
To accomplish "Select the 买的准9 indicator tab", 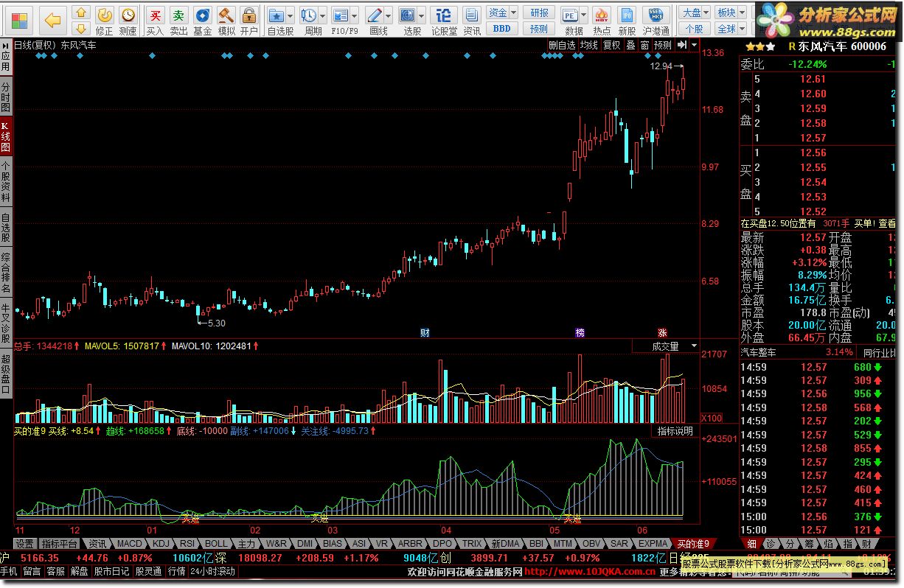I will pos(693,544).
